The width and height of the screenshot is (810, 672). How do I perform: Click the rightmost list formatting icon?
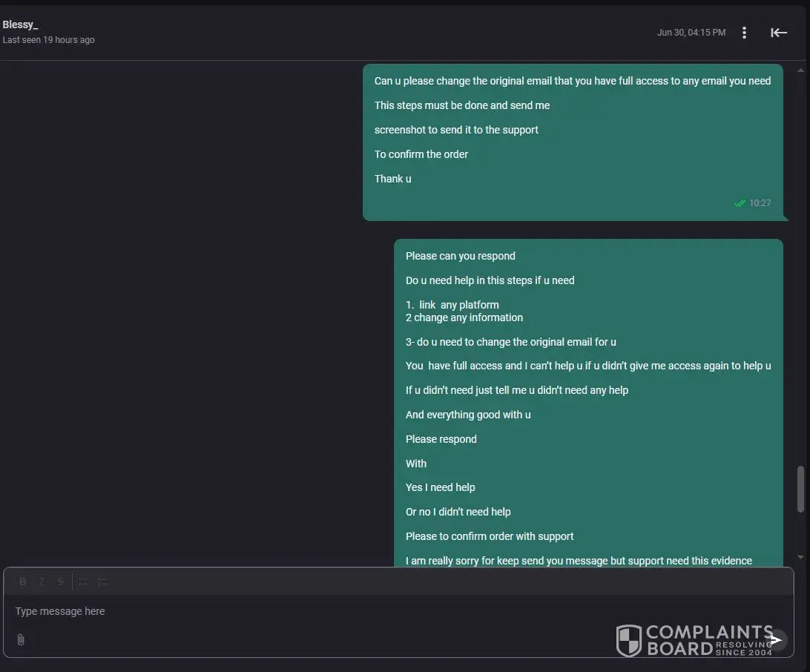click(x=102, y=582)
